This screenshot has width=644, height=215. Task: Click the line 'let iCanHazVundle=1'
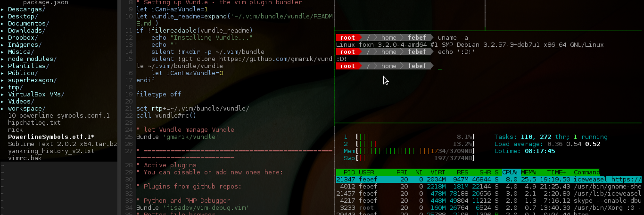click(172, 9)
